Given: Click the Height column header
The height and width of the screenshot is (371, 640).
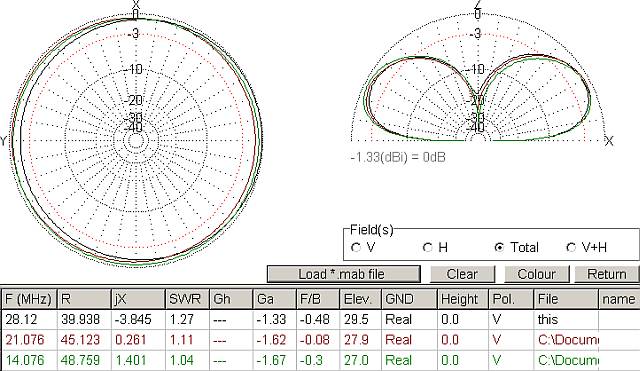Looking at the screenshot, I should pyautogui.click(x=463, y=299).
